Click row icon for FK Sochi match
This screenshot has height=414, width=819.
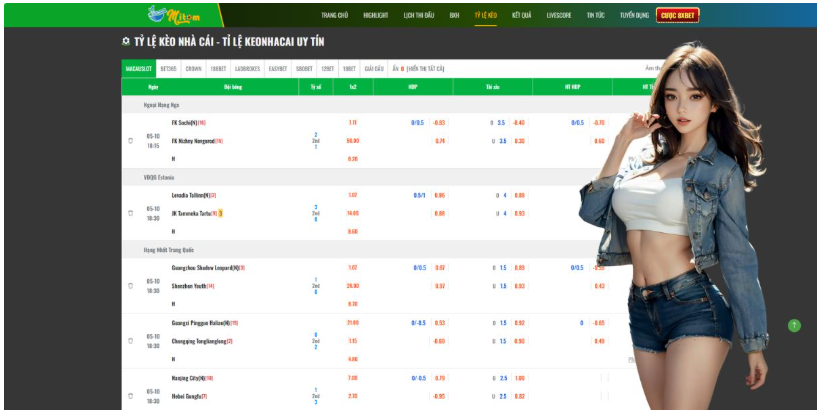130,141
